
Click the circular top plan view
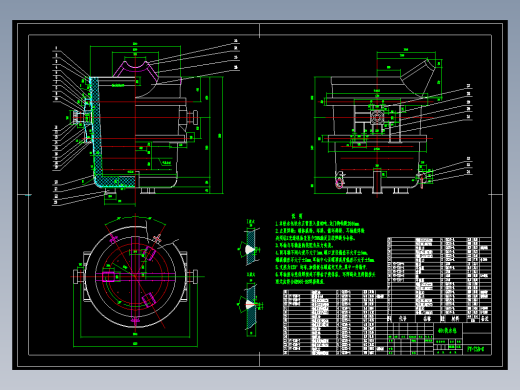tap(135, 277)
